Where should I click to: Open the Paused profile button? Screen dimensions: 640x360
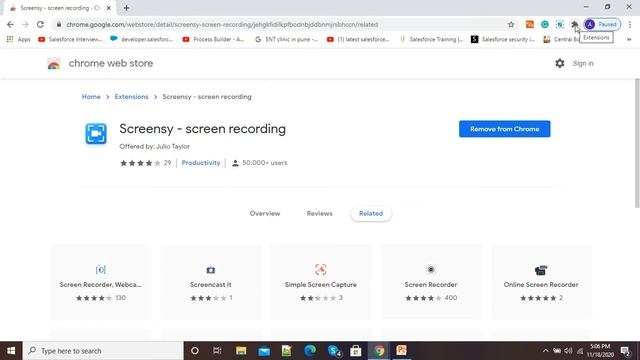click(602, 24)
